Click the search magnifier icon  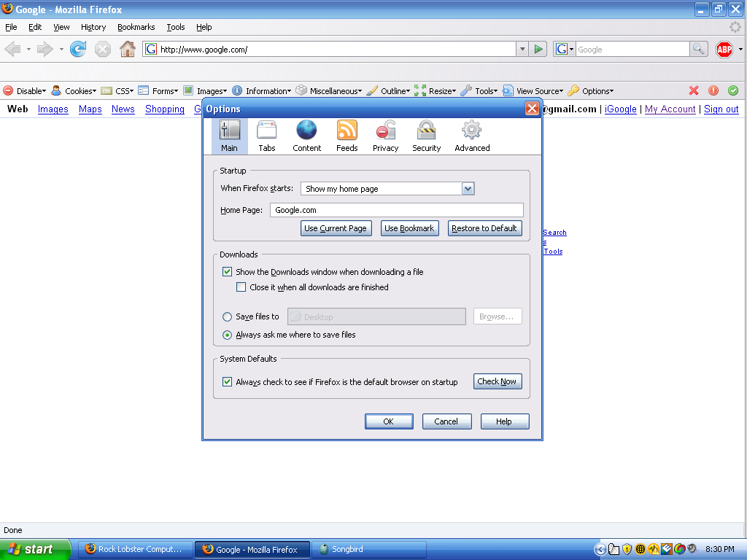click(x=698, y=49)
